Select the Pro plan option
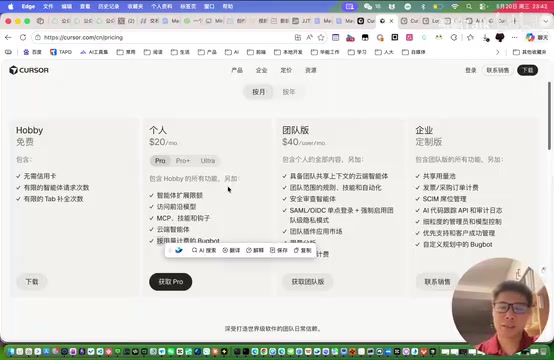 click(160, 161)
